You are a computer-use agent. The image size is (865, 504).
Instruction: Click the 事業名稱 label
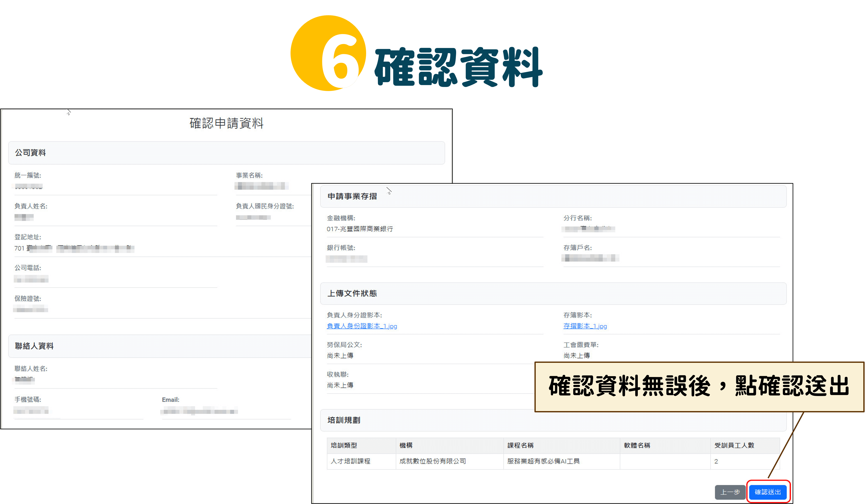tap(249, 175)
